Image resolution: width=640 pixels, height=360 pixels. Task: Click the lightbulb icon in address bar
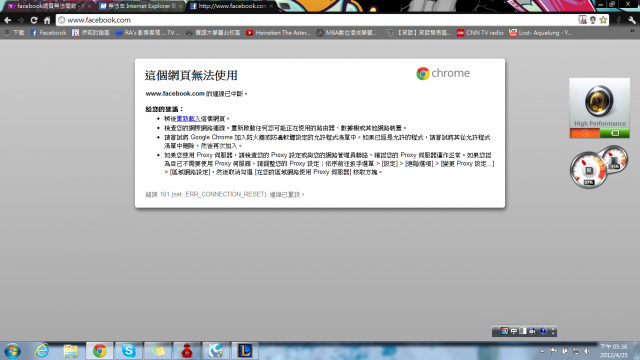click(593, 20)
